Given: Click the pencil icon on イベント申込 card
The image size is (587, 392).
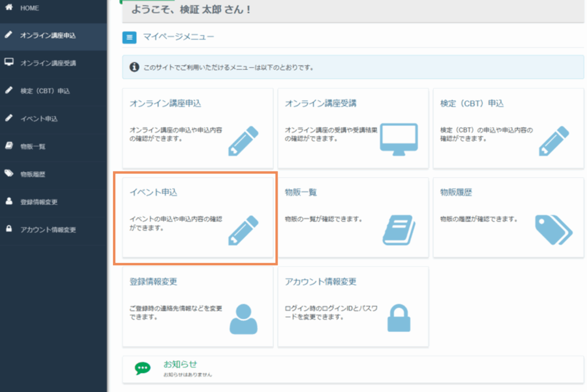Looking at the screenshot, I should 244,230.
